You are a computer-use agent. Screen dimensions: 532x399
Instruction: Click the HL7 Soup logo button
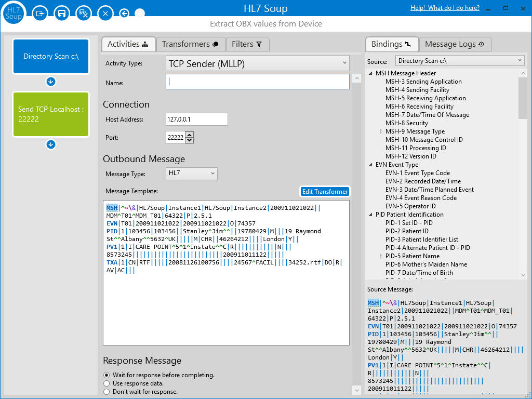pyautogui.click(x=14, y=14)
